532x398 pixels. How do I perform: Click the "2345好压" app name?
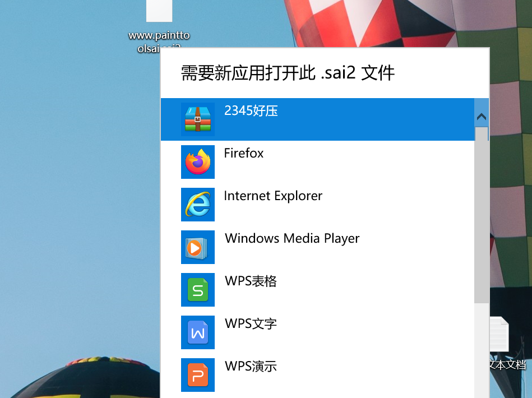251,111
